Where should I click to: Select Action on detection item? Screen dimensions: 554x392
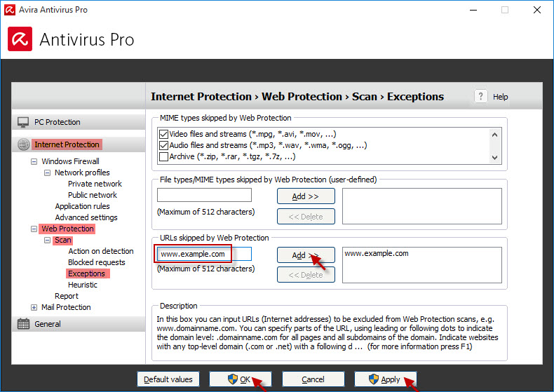pyautogui.click(x=101, y=251)
